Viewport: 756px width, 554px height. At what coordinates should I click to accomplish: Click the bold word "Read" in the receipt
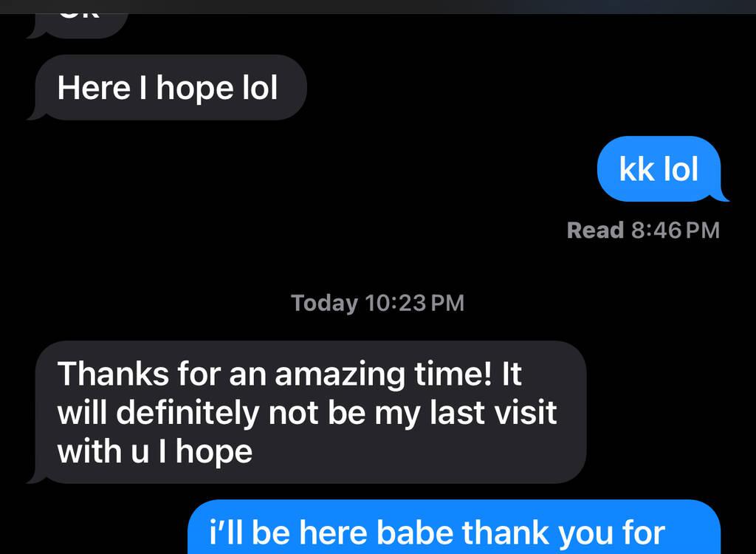click(596, 230)
